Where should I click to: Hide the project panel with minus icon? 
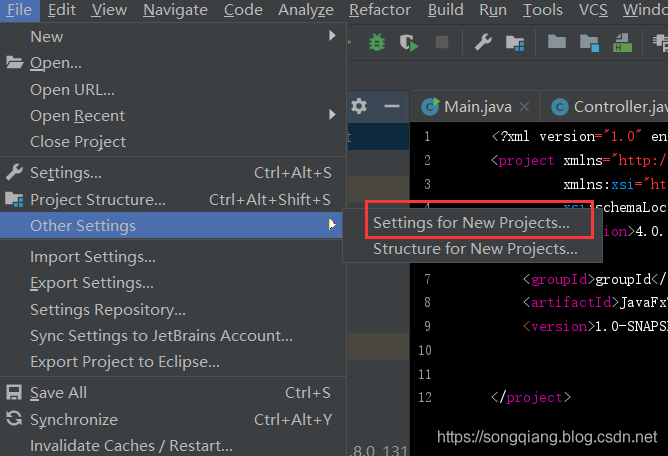[x=392, y=106]
